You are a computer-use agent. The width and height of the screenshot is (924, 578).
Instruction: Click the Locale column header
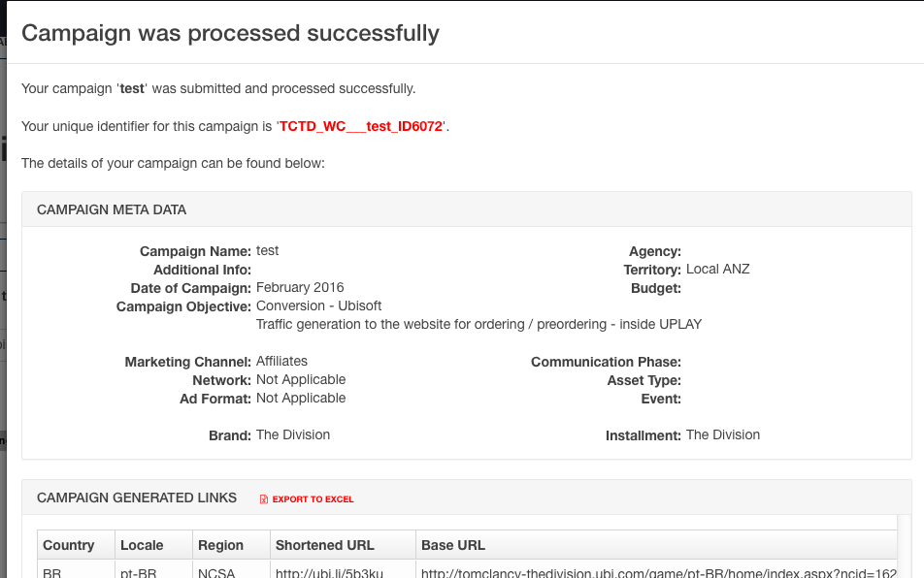pos(142,545)
